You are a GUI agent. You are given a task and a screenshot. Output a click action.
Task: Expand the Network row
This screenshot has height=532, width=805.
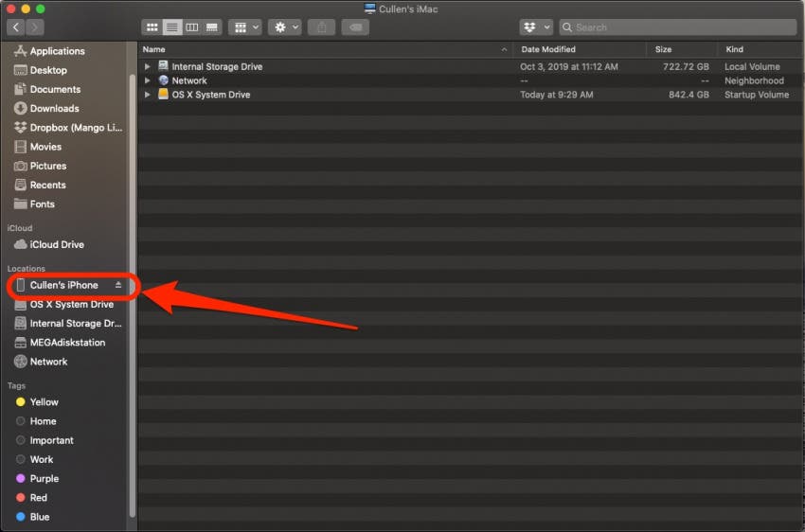[x=148, y=80]
